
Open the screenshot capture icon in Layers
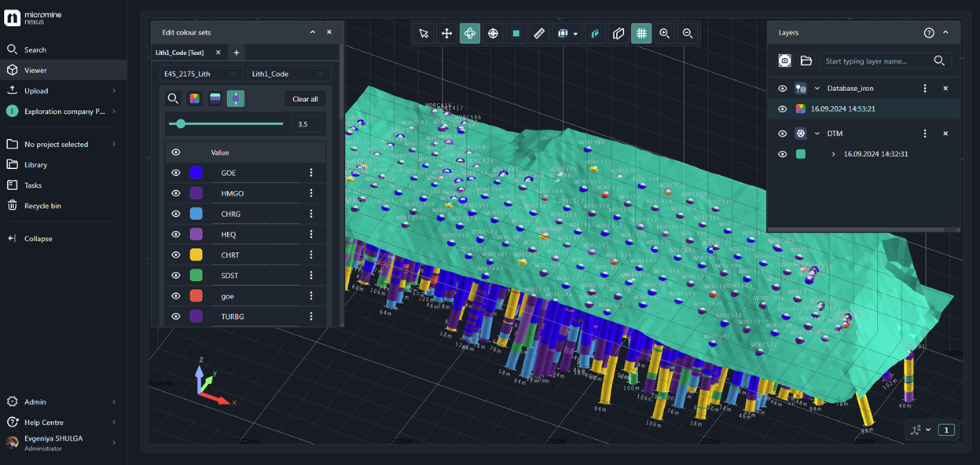coord(784,60)
